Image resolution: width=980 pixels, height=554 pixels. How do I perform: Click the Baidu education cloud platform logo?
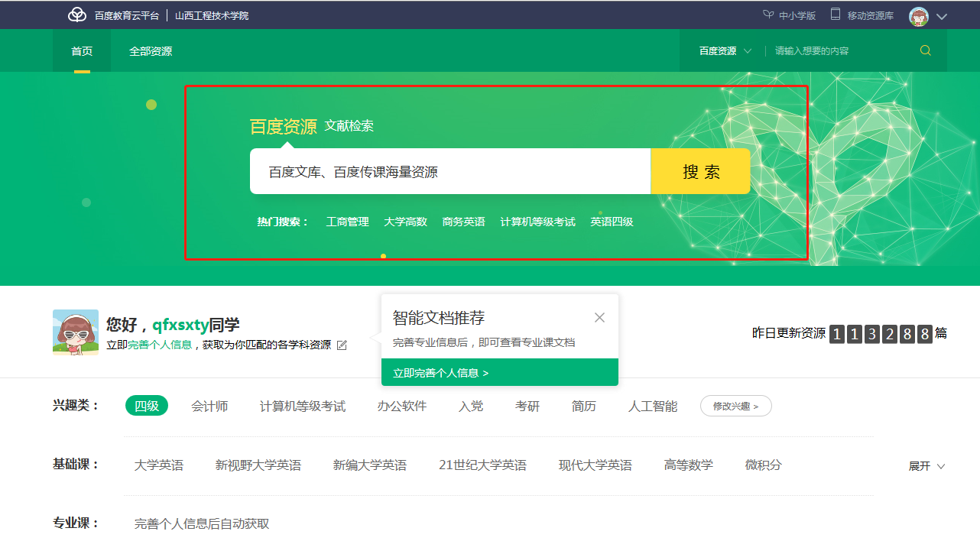pyautogui.click(x=77, y=15)
